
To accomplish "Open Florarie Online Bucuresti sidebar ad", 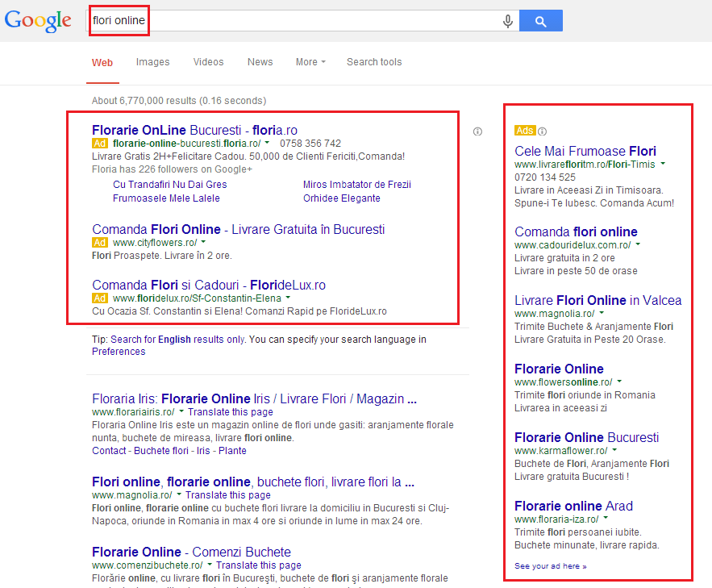I will point(587,438).
